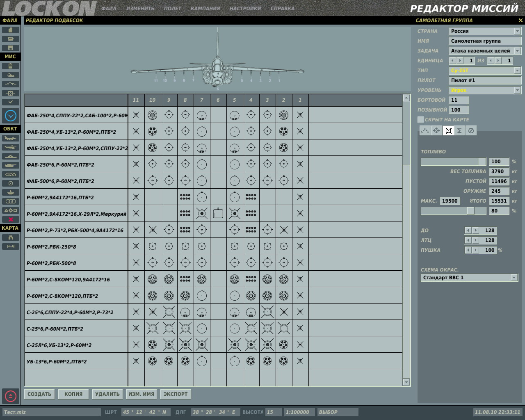Open the binoculars map search icon

(11, 237)
